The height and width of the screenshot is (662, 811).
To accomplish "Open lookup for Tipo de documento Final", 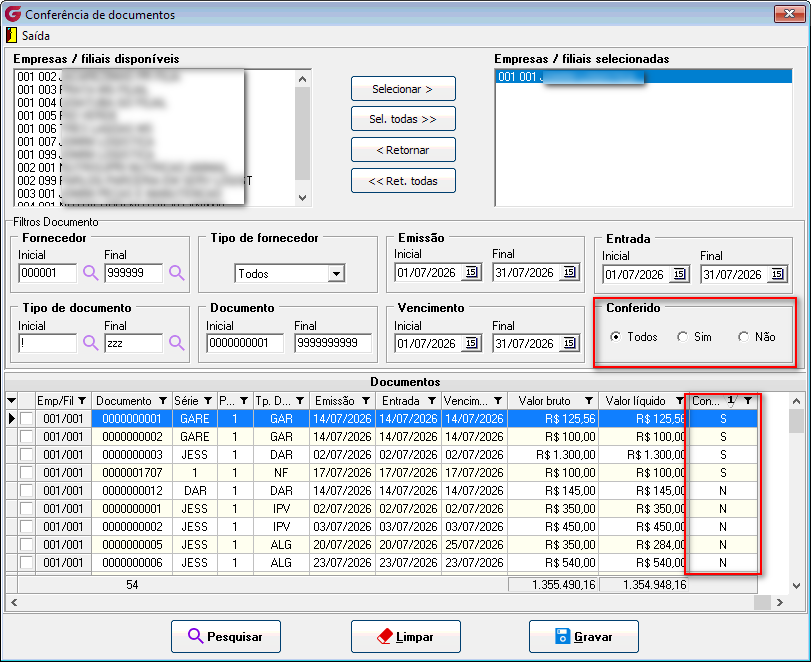I will tap(176, 343).
